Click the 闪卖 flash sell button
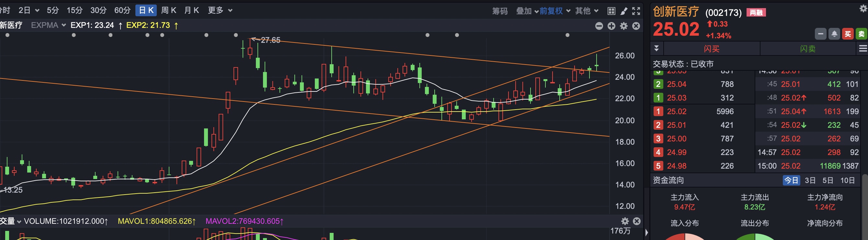Image resolution: width=868 pixels, height=240 pixels. (x=808, y=49)
